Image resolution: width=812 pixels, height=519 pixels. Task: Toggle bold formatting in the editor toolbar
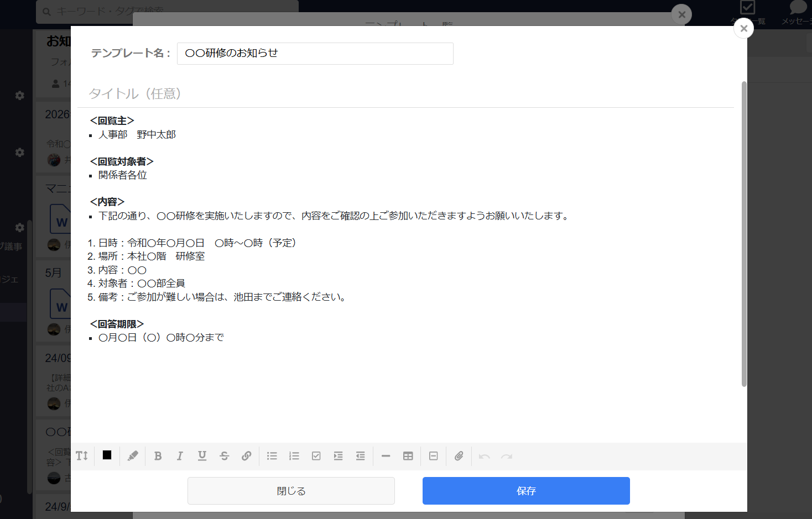[x=158, y=456]
